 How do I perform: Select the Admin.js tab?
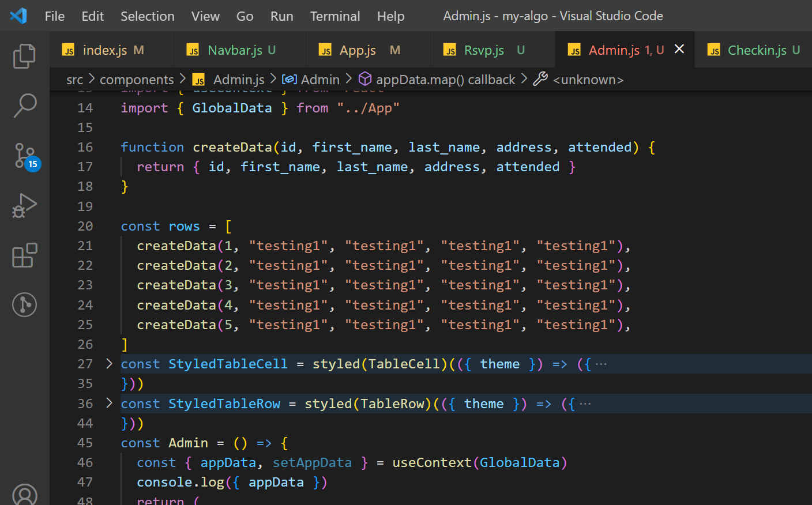[625, 50]
